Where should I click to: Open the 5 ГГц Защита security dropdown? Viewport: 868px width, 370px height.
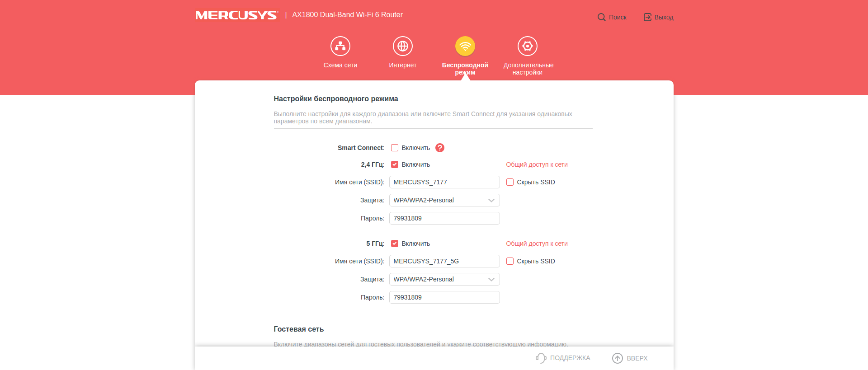click(444, 279)
